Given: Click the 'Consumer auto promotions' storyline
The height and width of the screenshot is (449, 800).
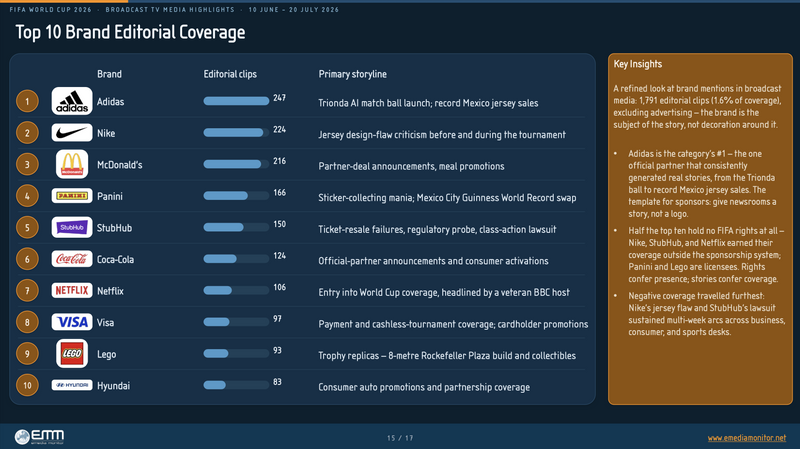Looking at the screenshot, I should click(x=424, y=387).
